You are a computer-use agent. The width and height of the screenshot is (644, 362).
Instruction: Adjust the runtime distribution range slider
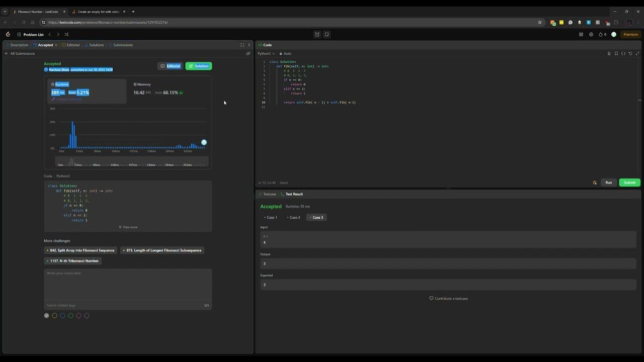[x=132, y=162]
